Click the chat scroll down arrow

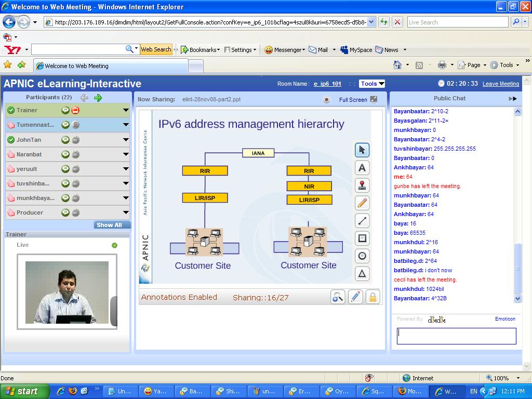[x=517, y=299]
